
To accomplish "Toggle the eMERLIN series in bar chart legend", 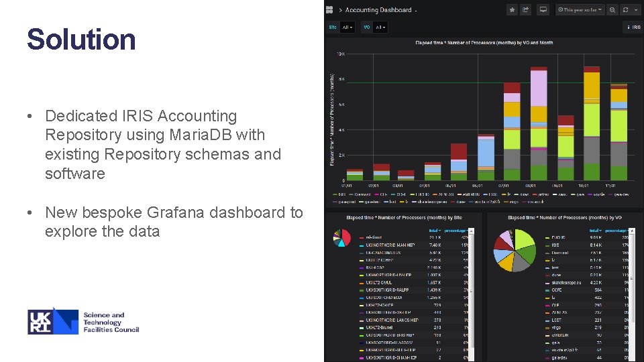I will (468, 194).
